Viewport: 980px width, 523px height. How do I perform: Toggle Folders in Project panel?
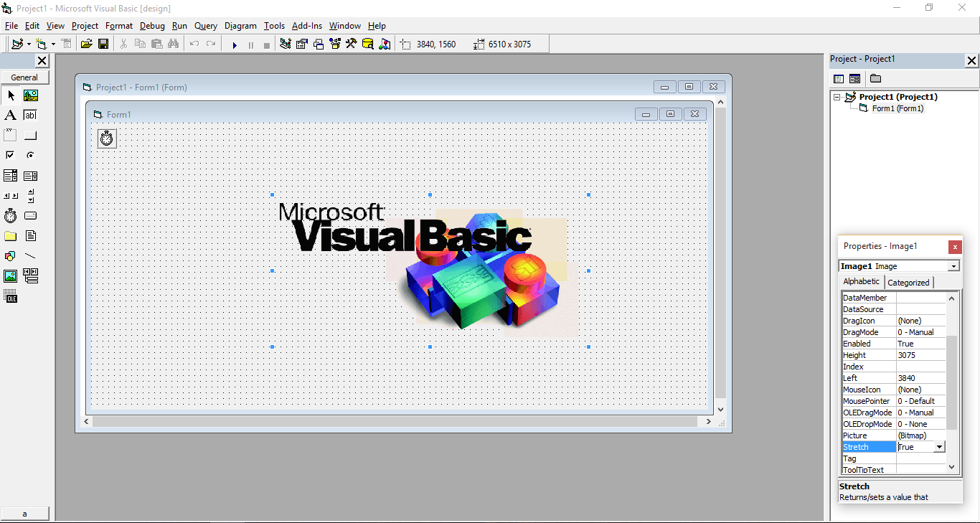pyautogui.click(x=876, y=79)
